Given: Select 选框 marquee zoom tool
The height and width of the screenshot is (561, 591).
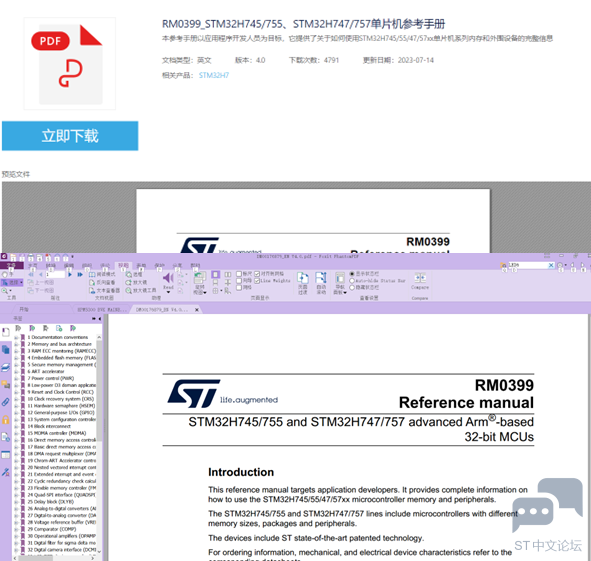Looking at the screenshot, I should 134,274.
